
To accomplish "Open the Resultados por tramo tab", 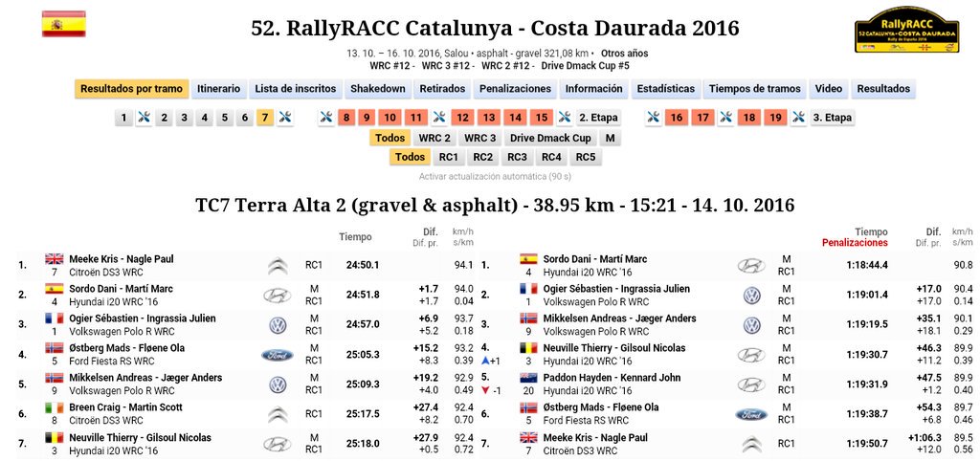I will 131,89.
